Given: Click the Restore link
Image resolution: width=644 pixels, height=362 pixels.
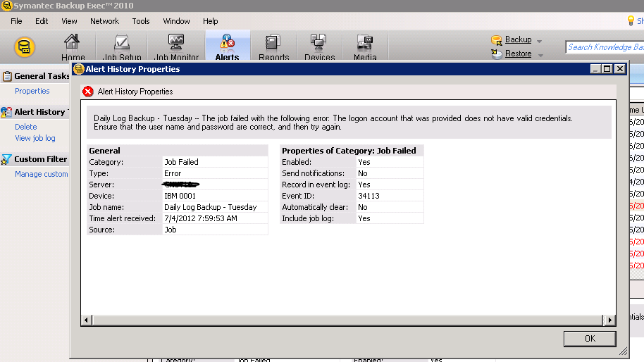Looking at the screenshot, I should click(519, 54).
